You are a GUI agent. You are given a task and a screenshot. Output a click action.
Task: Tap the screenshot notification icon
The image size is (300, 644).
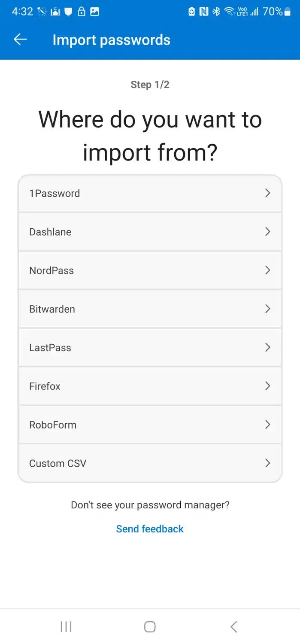coord(95,11)
